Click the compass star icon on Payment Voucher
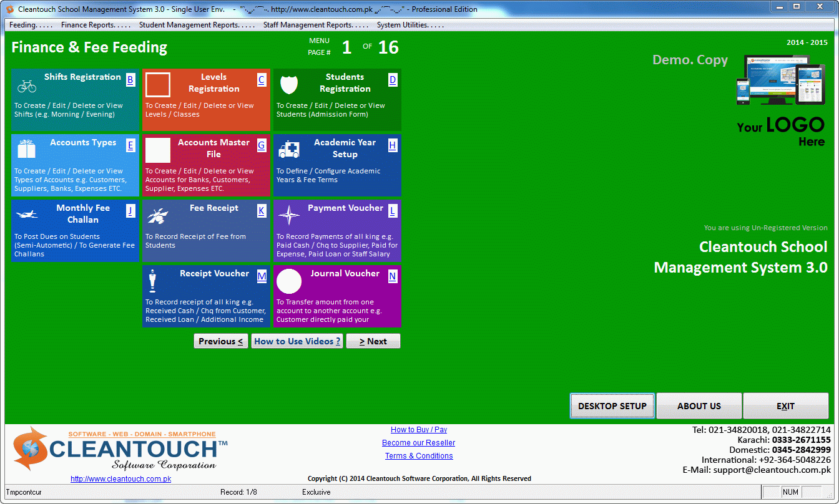The height and width of the screenshot is (504, 839). pos(289,215)
